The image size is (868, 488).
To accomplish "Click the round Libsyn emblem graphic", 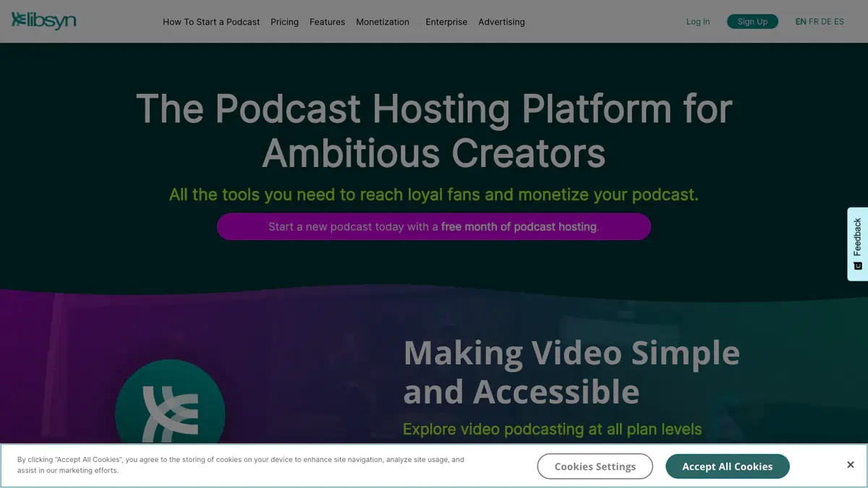I will (x=170, y=402).
